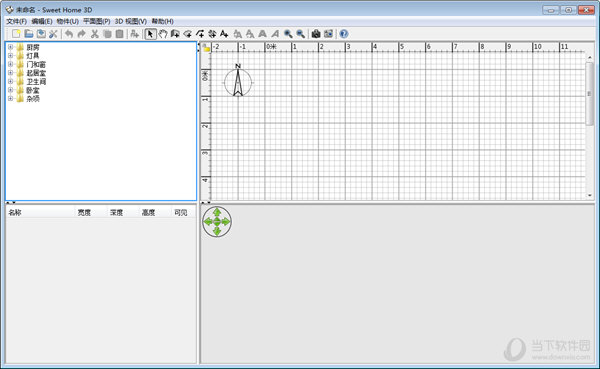Open the 3D 视图(V) menu
Image resolution: width=600 pixels, height=369 pixels.
tap(130, 21)
